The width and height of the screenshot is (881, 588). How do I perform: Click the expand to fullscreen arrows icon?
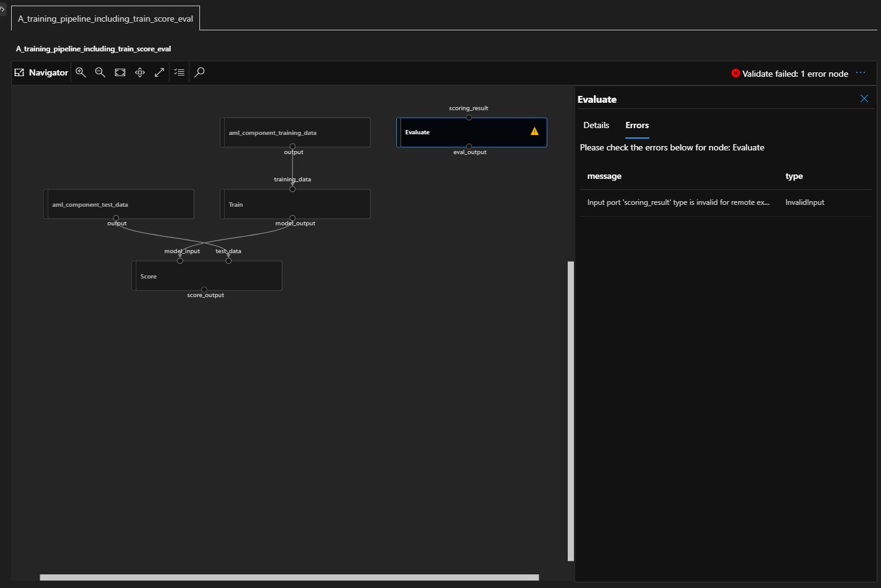click(x=160, y=72)
